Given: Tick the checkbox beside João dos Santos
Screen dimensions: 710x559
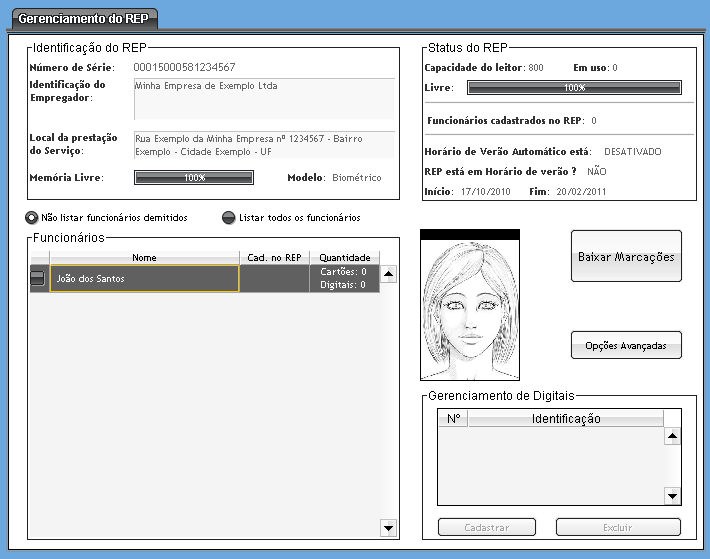Looking at the screenshot, I should pyautogui.click(x=37, y=278).
